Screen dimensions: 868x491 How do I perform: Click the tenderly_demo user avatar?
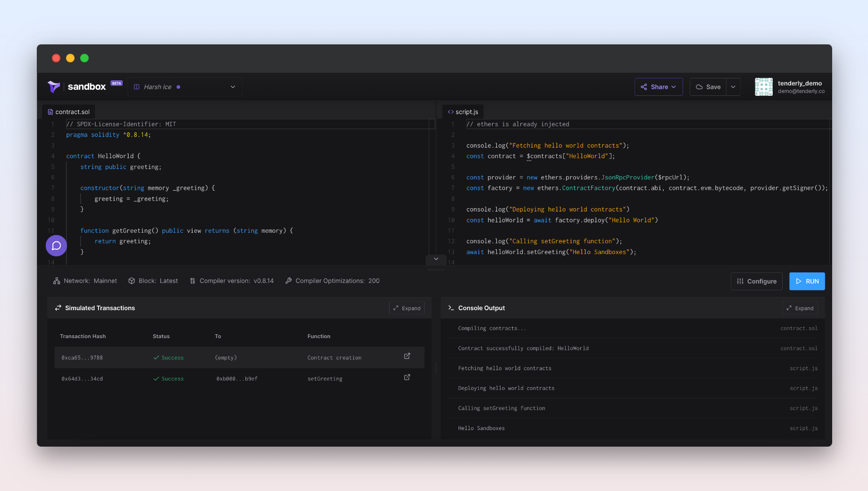[x=763, y=87]
